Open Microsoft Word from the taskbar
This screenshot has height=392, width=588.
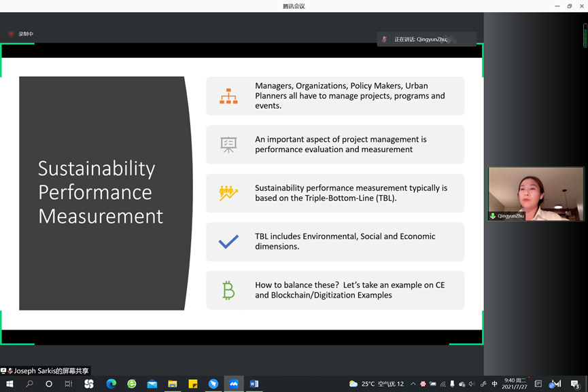[254, 384]
